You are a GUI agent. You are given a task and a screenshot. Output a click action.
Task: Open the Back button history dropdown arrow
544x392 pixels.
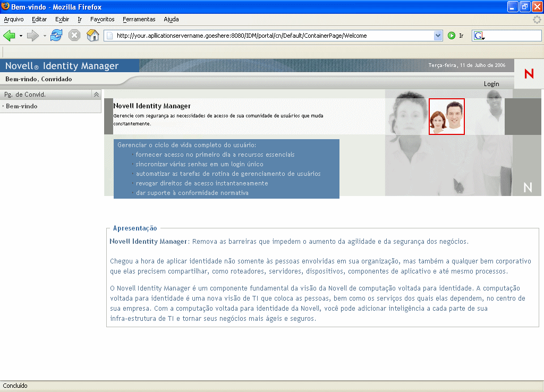click(x=21, y=36)
